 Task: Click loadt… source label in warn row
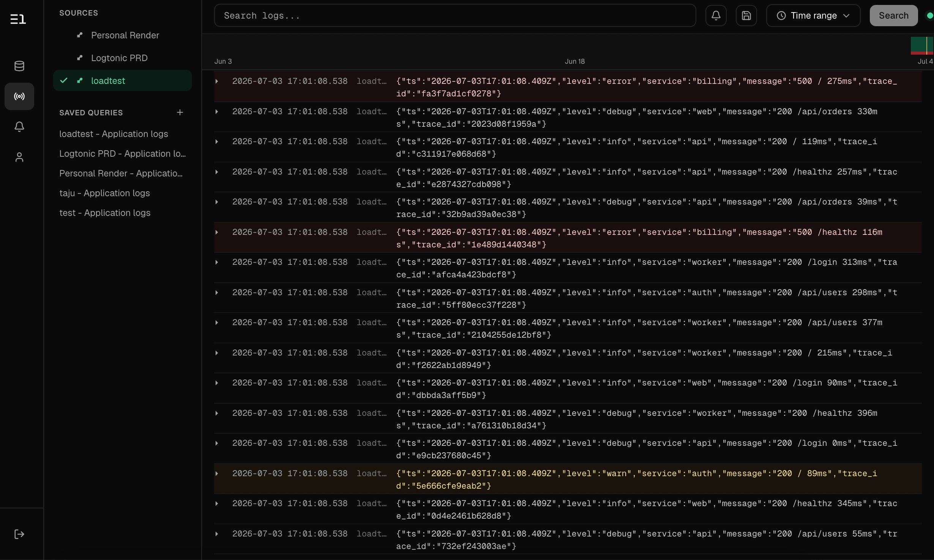371,473
